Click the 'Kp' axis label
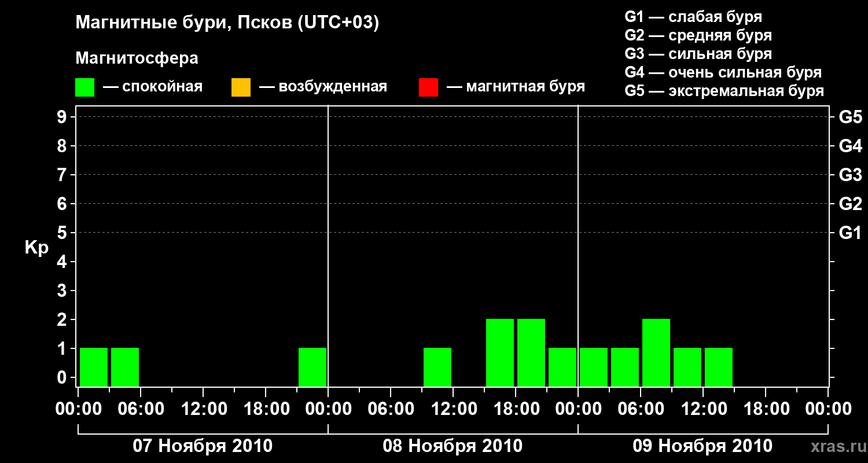The image size is (868, 463). 36,248
